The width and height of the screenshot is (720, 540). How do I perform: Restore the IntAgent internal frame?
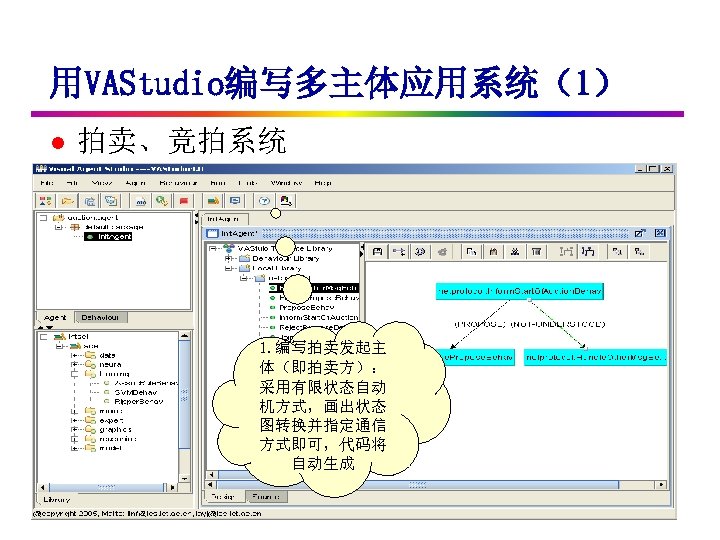(x=640, y=233)
